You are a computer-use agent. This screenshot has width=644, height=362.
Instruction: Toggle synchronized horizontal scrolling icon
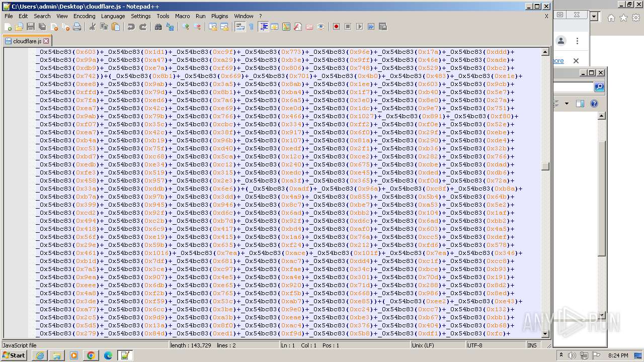(x=224, y=27)
